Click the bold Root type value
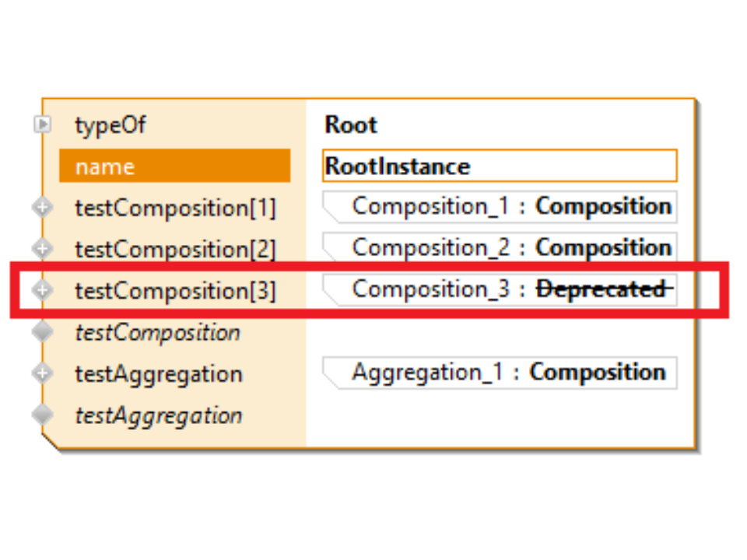The height and width of the screenshot is (560, 747). (351, 124)
